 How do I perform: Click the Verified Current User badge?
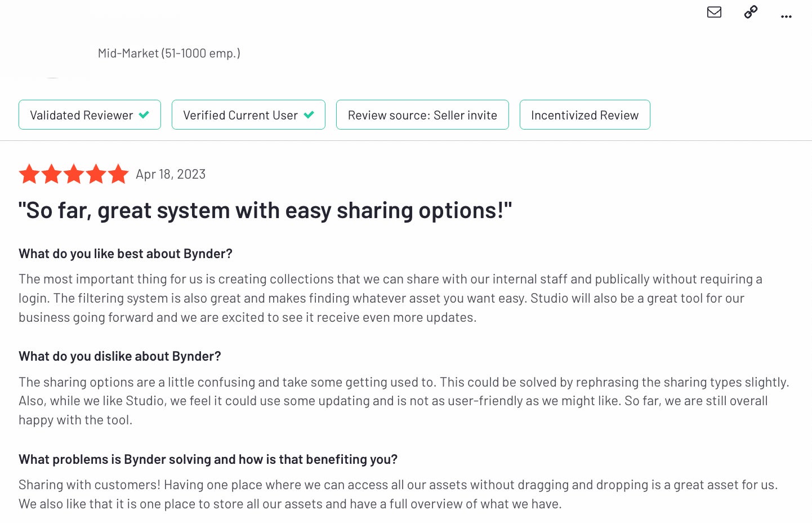click(248, 115)
